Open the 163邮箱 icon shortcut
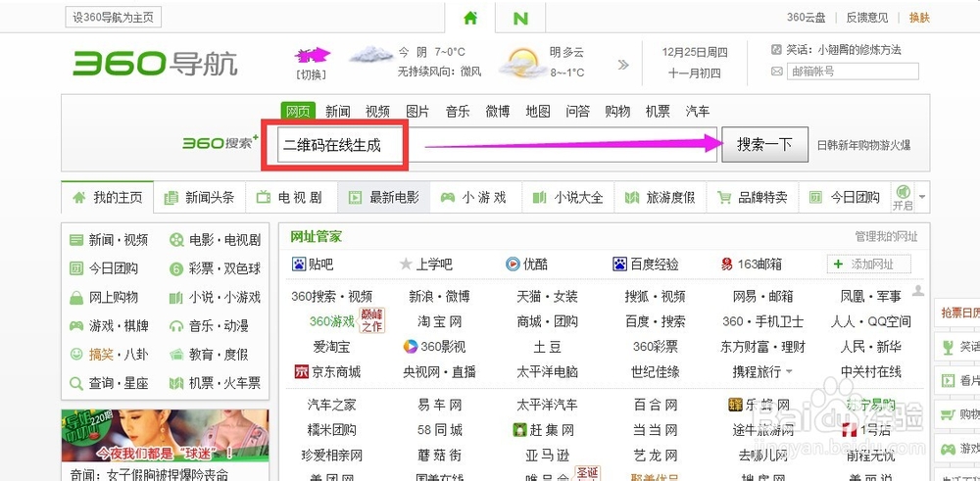This screenshot has width=980, height=481. (726, 265)
